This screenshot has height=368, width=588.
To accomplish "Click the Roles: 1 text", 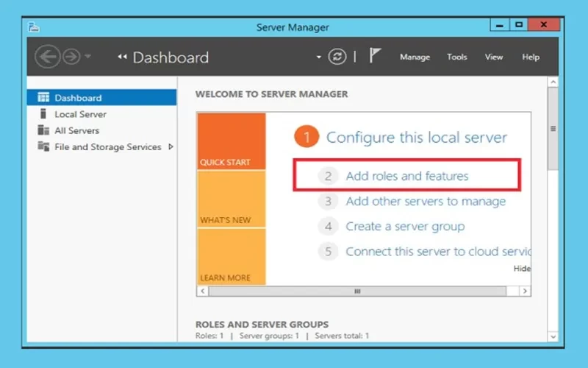I will point(209,336).
